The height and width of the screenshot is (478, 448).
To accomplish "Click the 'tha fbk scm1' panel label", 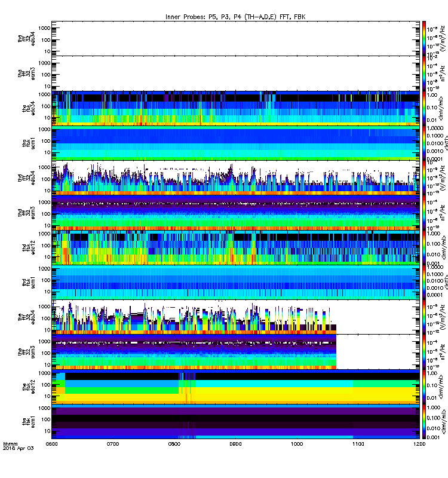I will tap(29, 143).
